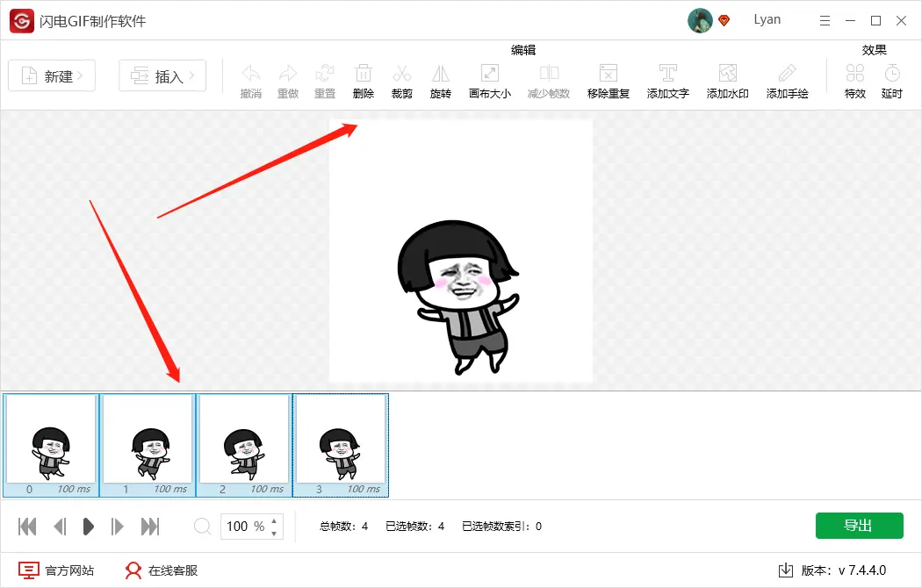Click the 撤消 undo icon

point(251,74)
